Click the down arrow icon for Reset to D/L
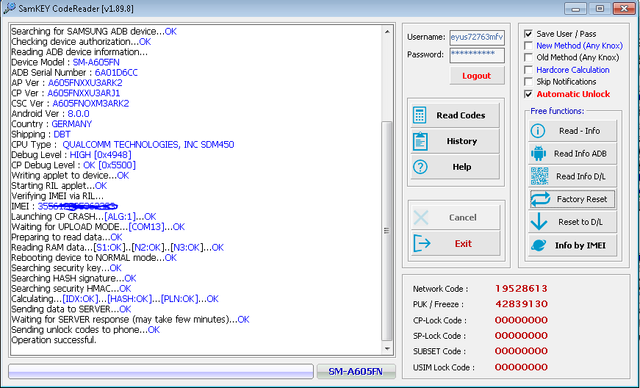The image size is (640, 388). point(539,222)
